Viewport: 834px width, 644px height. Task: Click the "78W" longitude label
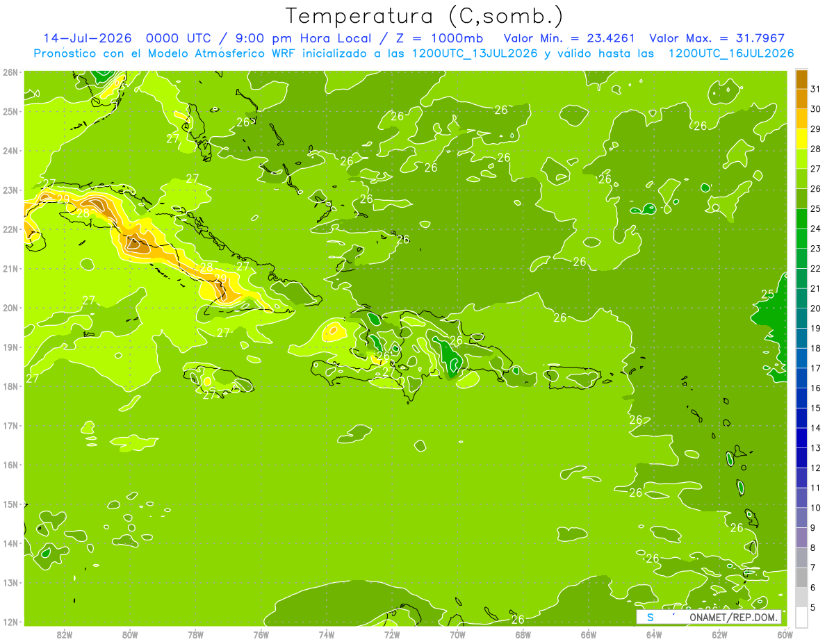pos(195,634)
